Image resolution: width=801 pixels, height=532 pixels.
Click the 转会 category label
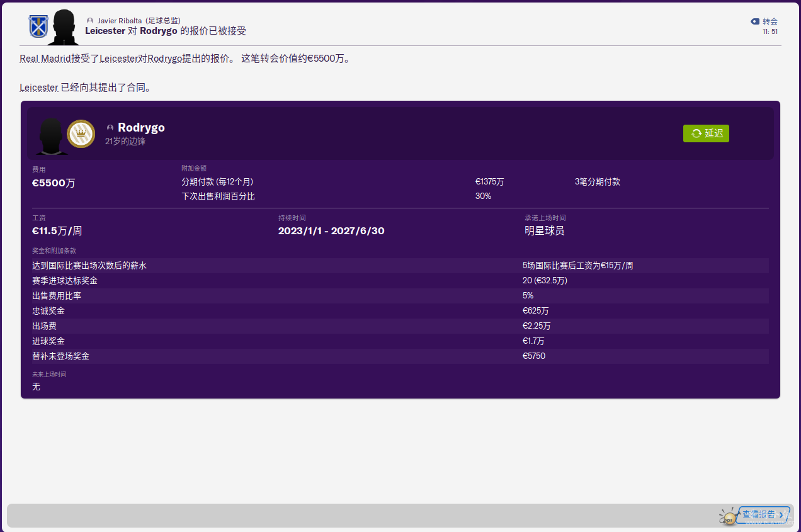770,21
